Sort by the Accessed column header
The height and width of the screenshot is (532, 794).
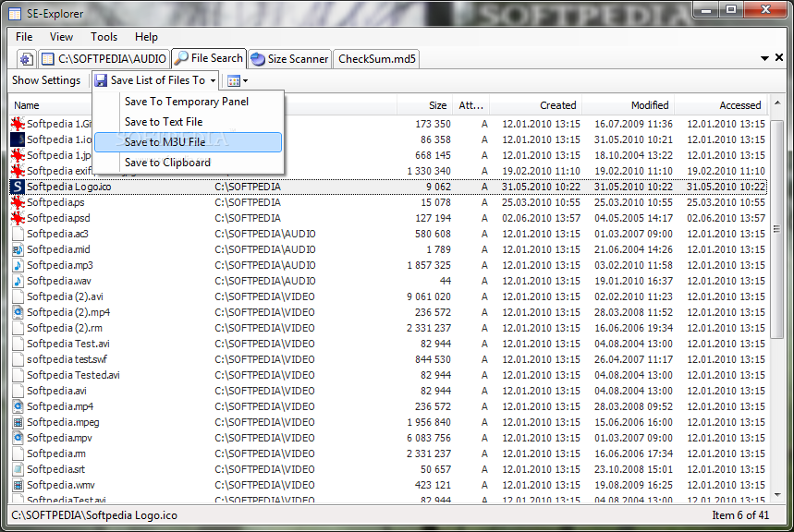tap(721, 105)
